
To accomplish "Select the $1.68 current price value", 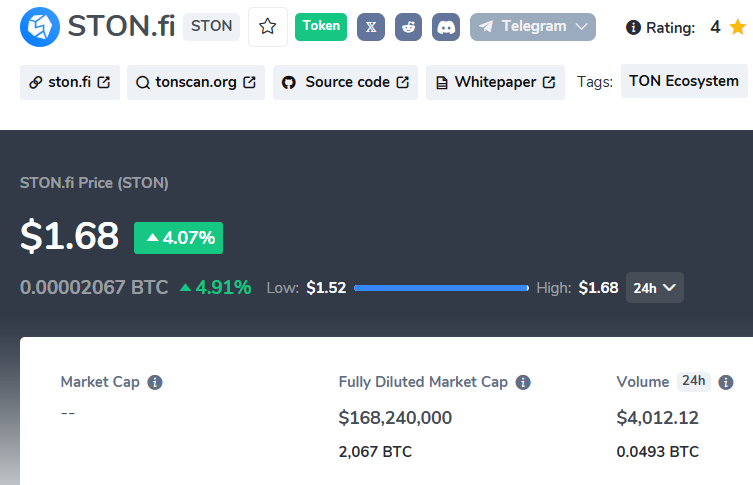I will [70, 236].
